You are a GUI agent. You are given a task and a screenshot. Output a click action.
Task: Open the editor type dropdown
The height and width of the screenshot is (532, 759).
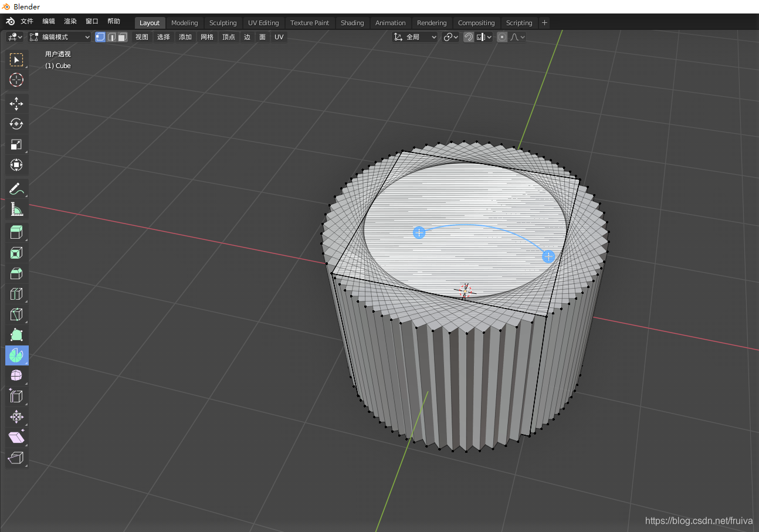(x=15, y=37)
